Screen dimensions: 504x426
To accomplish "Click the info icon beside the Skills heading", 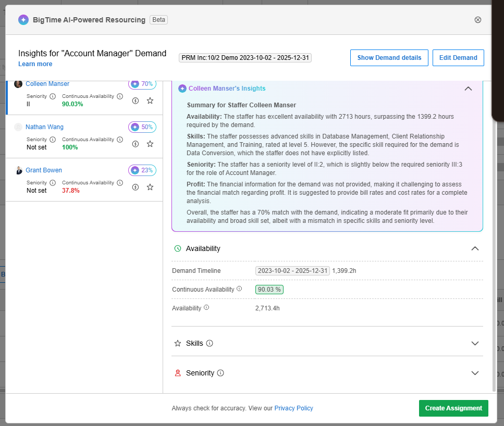I will pyautogui.click(x=210, y=344).
